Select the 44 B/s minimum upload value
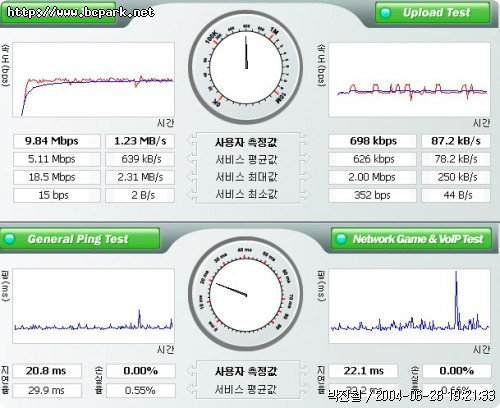Viewport: 500px width, 408px height. click(456, 195)
